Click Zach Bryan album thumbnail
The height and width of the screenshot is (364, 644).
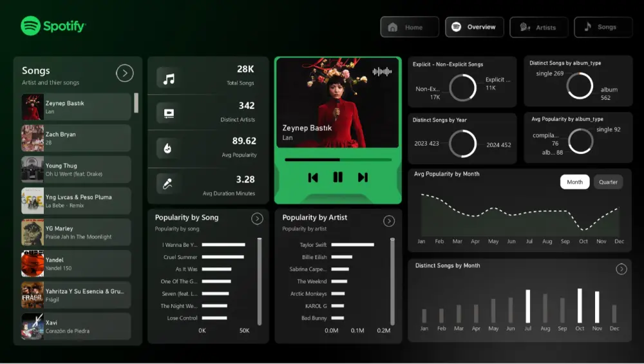32,138
